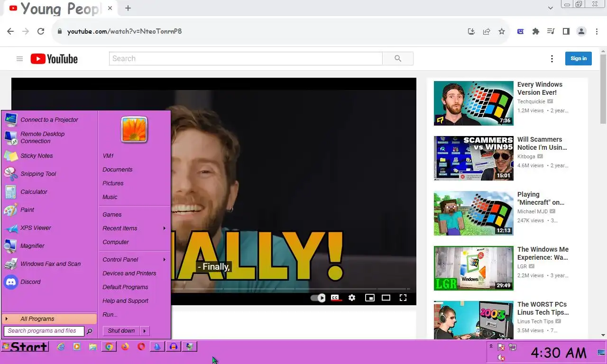
Task: Bookmark this page with star icon
Action: [502, 31]
